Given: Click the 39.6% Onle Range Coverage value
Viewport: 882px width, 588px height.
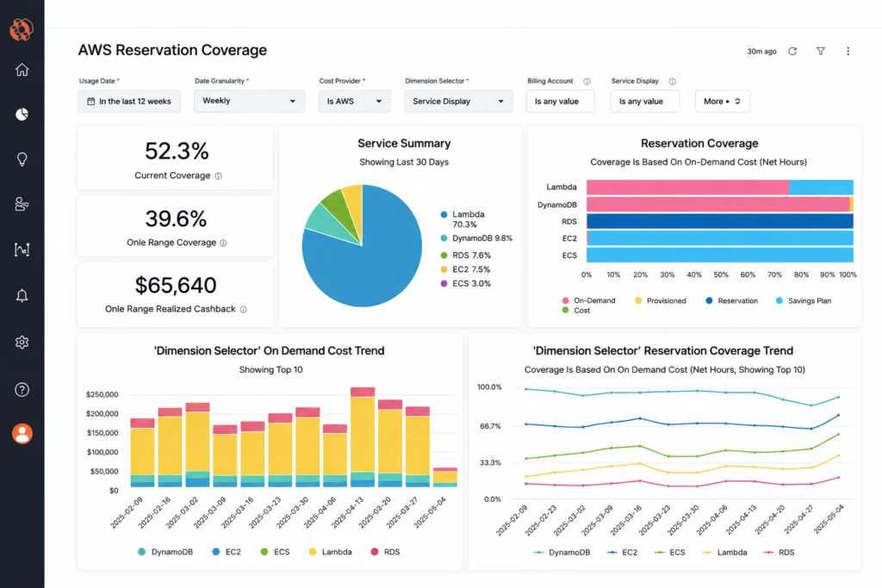Looking at the screenshot, I should coord(176,219).
